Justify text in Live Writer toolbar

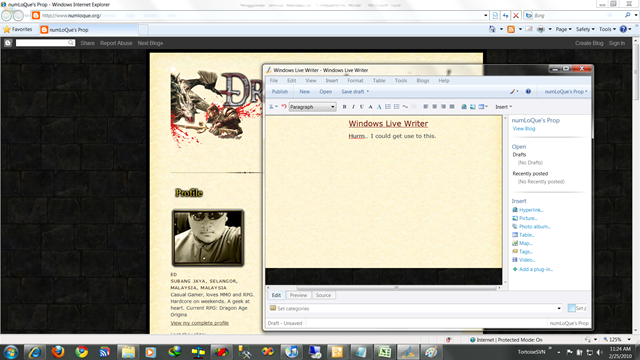(x=452, y=107)
